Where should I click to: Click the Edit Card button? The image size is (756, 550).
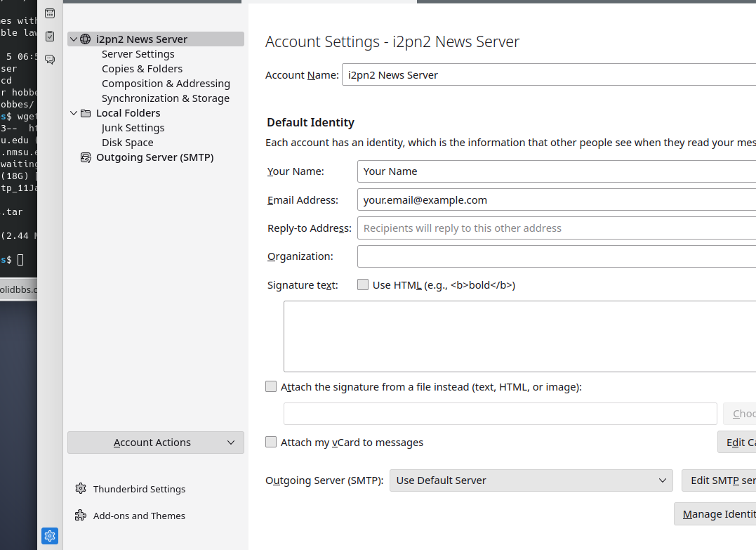[x=737, y=442]
